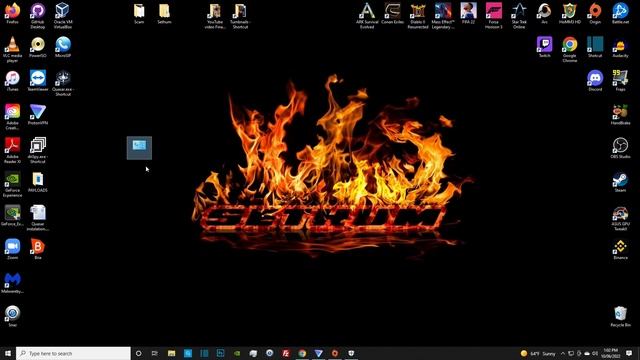Image resolution: width=640 pixels, height=360 pixels.
Task: Launch Oracle VM VirtualBox
Action: (x=63, y=16)
